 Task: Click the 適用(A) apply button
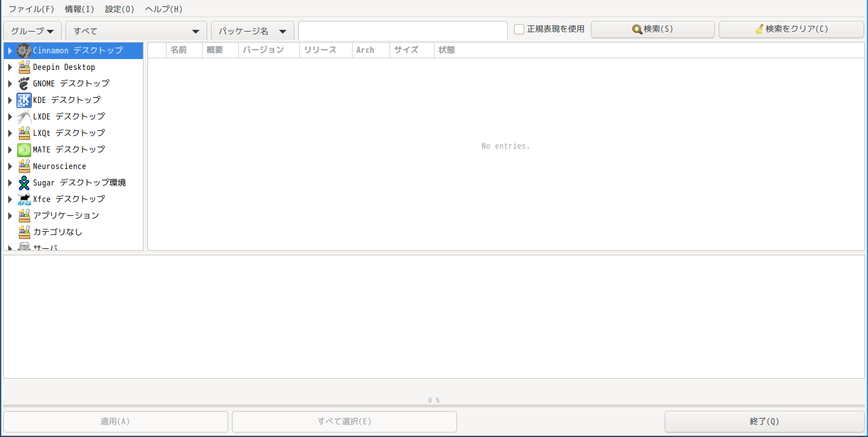(x=116, y=421)
